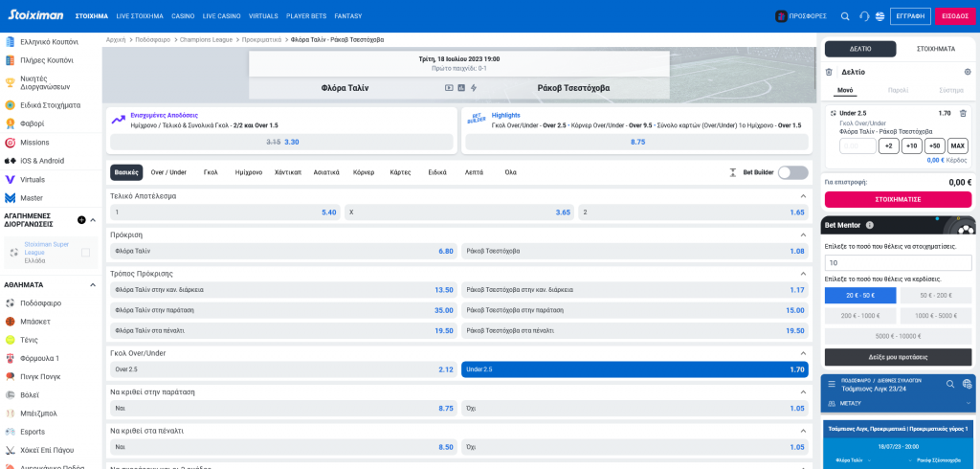This screenshot has height=469, width=980.
Task: Select Bet Builder highlights odds 8.75
Action: click(x=637, y=142)
